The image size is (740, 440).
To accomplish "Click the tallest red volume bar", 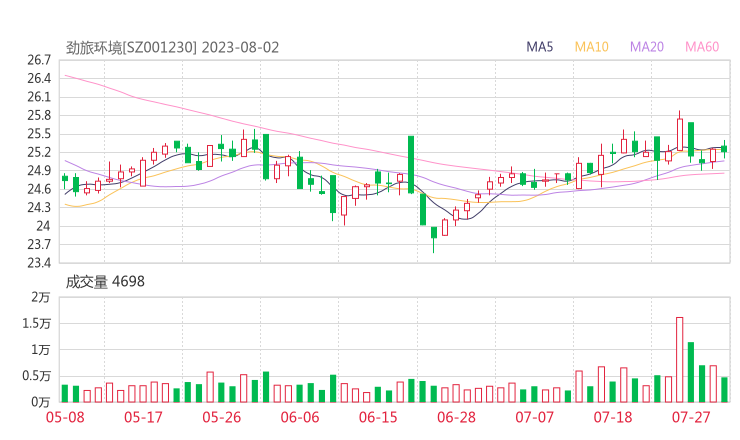I will [680, 360].
